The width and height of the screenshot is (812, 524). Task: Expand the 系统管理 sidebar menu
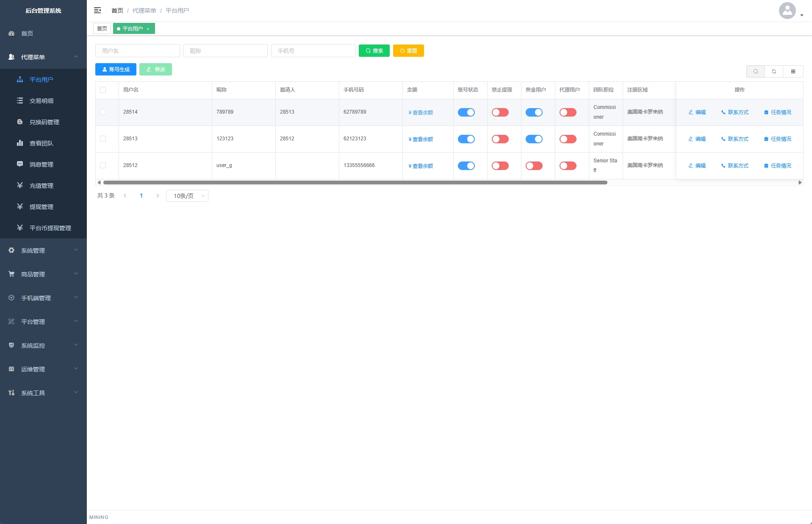coord(43,251)
